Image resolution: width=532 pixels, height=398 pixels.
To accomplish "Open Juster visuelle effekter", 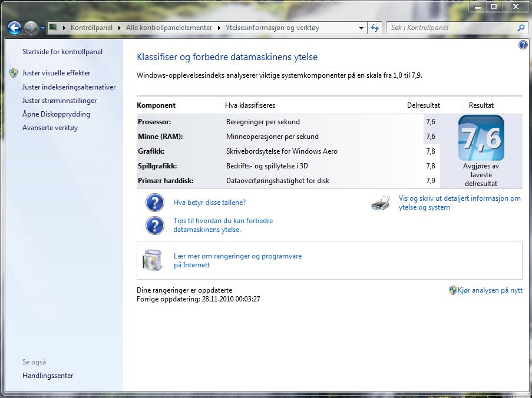I will pyautogui.click(x=57, y=73).
